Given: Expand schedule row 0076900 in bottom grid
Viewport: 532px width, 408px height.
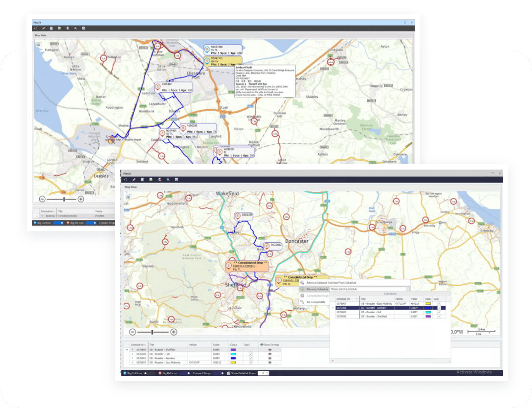Looking at the screenshot, I should tap(132, 353).
